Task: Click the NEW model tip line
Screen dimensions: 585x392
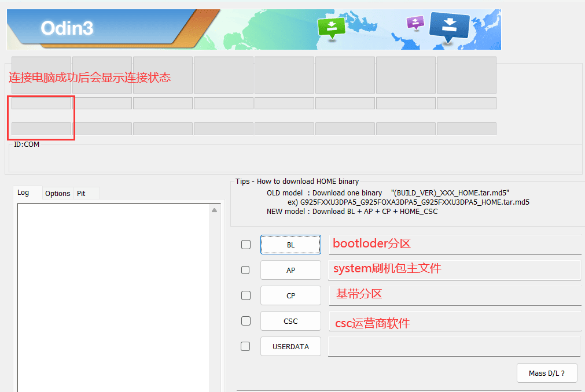Action: click(352, 211)
